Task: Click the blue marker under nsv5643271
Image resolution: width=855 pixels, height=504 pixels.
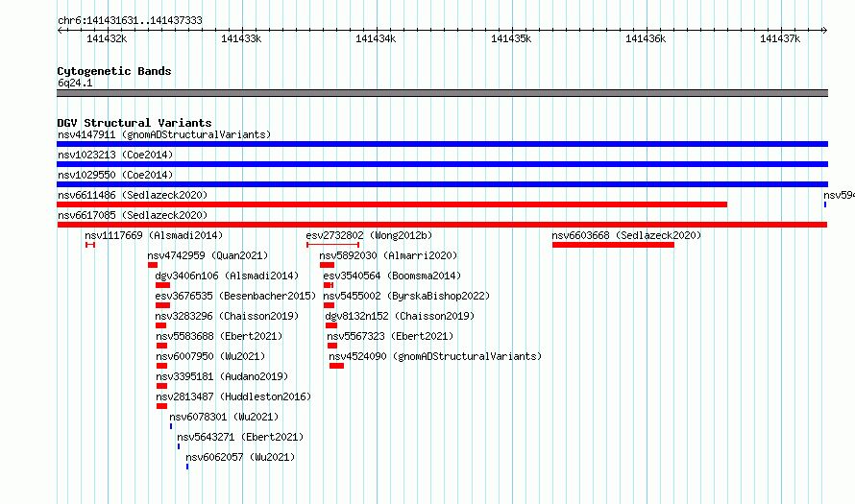Action: tap(179, 446)
